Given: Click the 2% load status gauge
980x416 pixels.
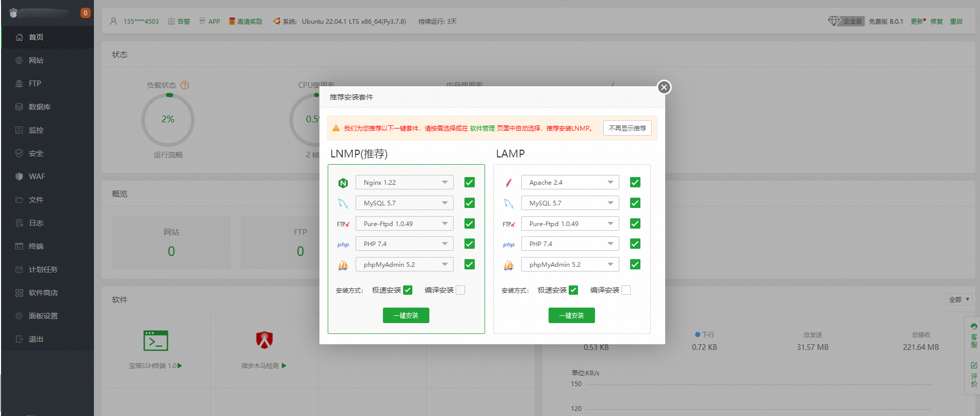Looking at the screenshot, I should 168,120.
